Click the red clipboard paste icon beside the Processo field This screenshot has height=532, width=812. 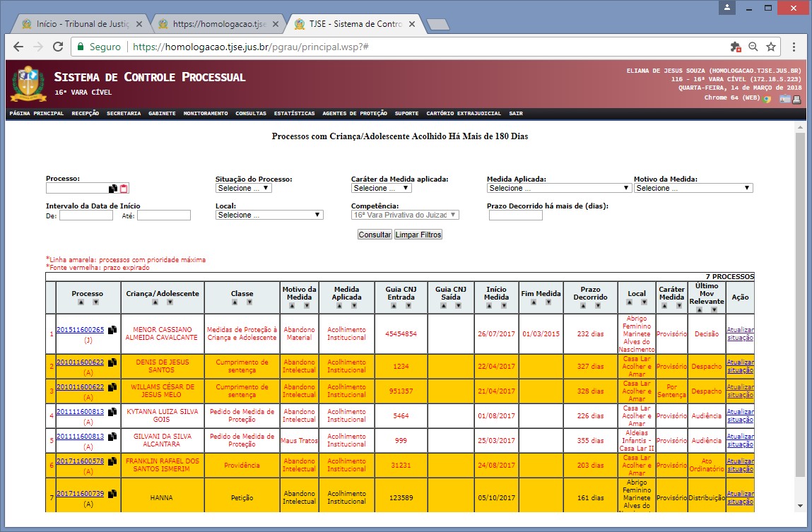pos(124,189)
